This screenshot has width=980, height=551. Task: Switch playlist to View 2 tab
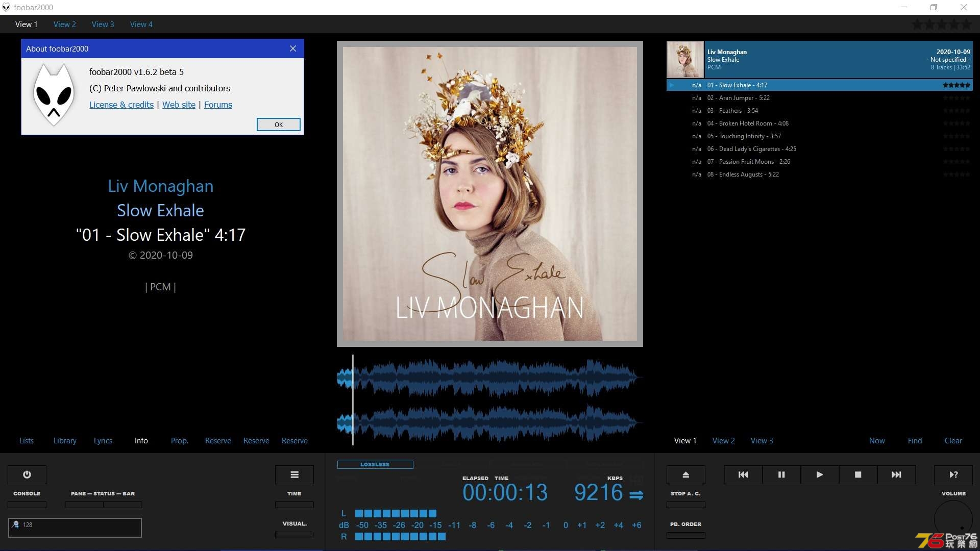[724, 441]
